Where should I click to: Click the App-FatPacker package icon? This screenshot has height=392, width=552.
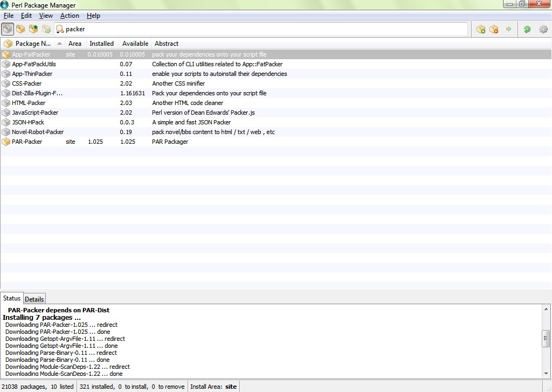[x=6, y=54]
